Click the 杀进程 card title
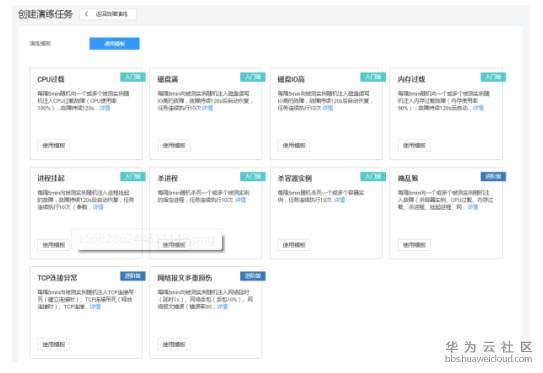The height and width of the screenshot is (373, 543). point(168,178)
